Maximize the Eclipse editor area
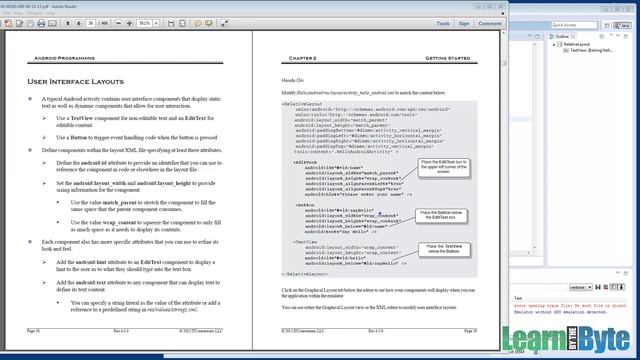640x360 pixels. tap(537, 36)
